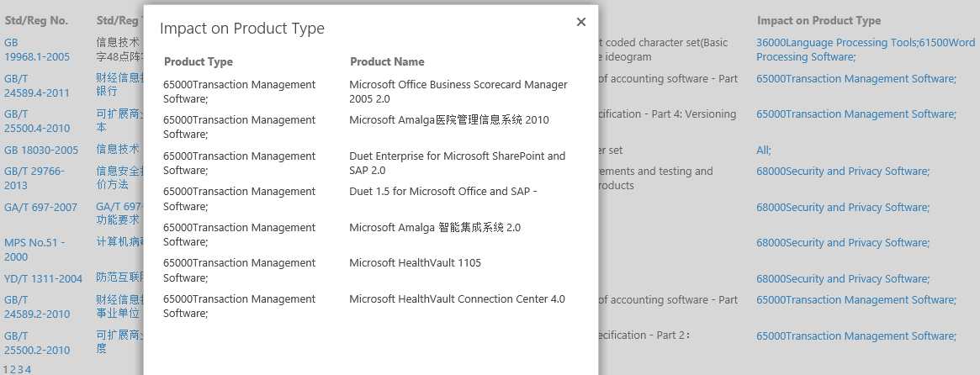Screen dimensions: 980x375
Task: Select Microsoft Amalga医院管理信息系统 2010 entry
Action: tap(448, 119)
